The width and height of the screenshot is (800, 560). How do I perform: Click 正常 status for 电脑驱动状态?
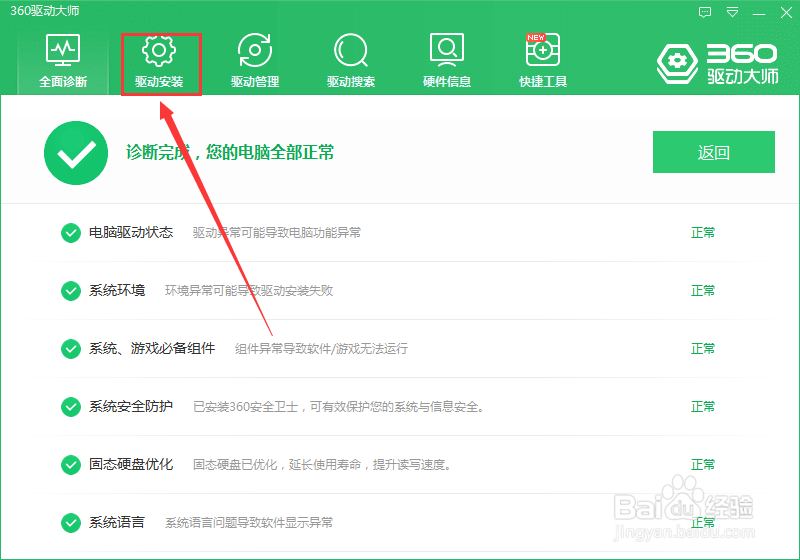[x=703, y=233]
